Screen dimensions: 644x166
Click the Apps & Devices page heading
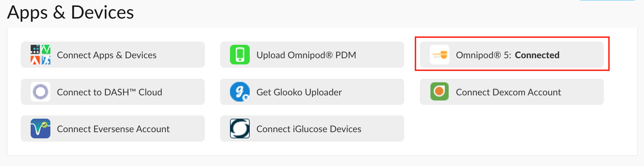pos(70,12)
